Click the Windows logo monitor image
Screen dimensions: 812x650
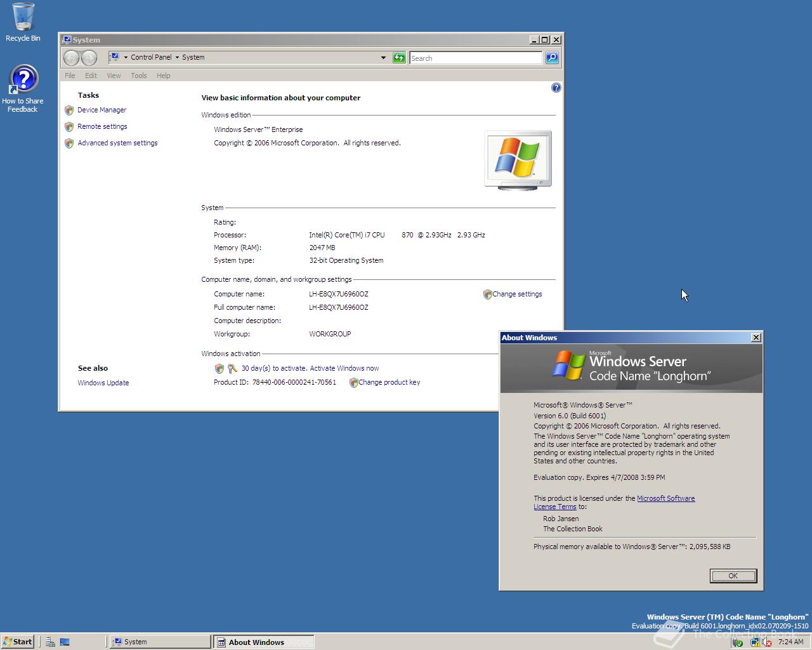click(x=518, y=160)
